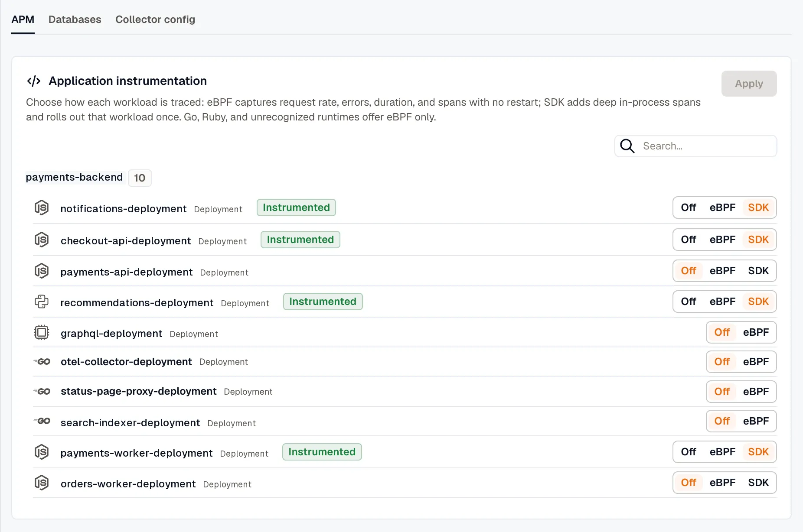
Task: Click Instrumented badge on payments-worker-deployment
Action: 322,452
